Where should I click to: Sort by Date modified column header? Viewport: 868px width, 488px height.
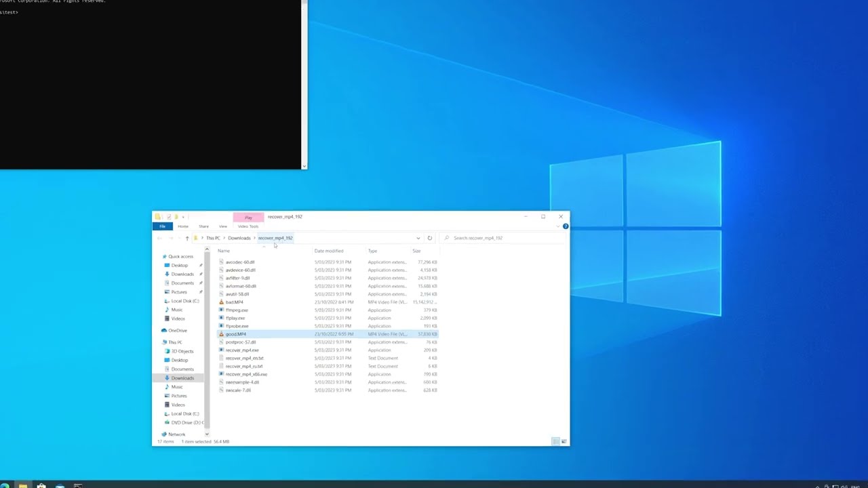[x=329, y=251]
